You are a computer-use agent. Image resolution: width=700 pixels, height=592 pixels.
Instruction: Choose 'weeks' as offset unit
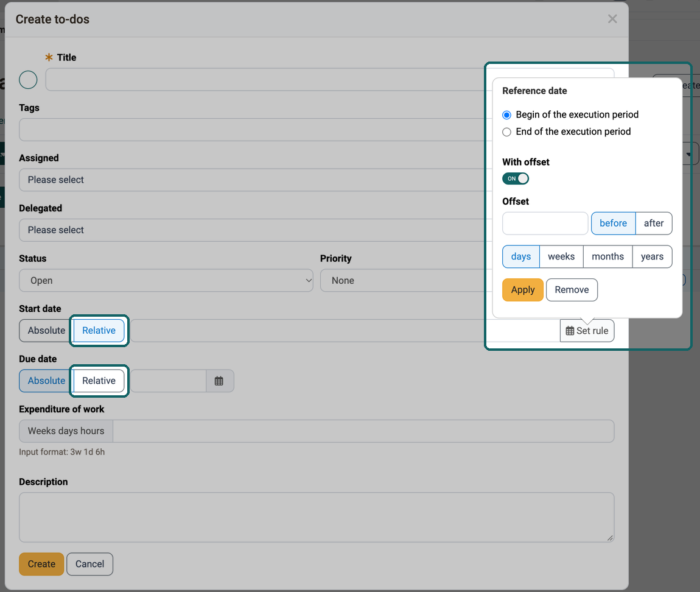(x=562, y=256)
